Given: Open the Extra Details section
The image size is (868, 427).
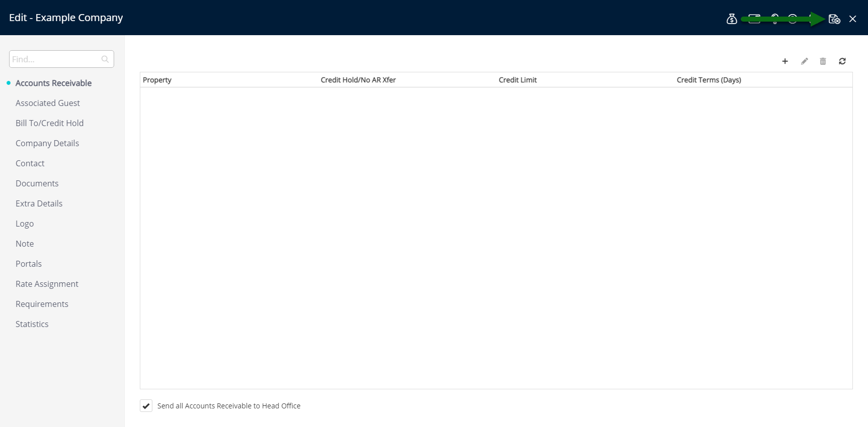Looking at the screenshot, I should click(39, 203).
